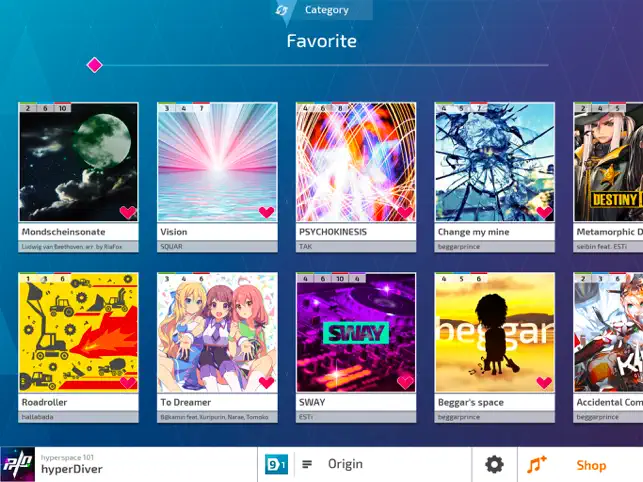Click the Vision title label

pos(174,232)
